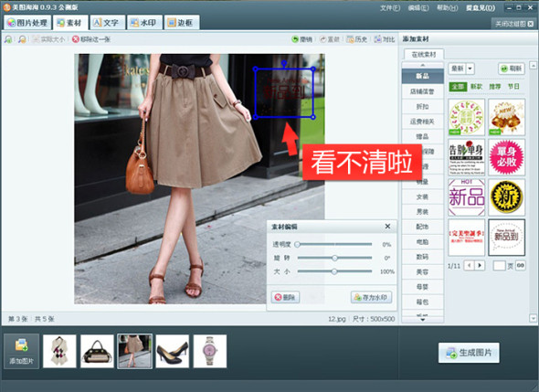Open the 文字 tab
This screenshot has height=392, width=539.
[x=107, y=23]
